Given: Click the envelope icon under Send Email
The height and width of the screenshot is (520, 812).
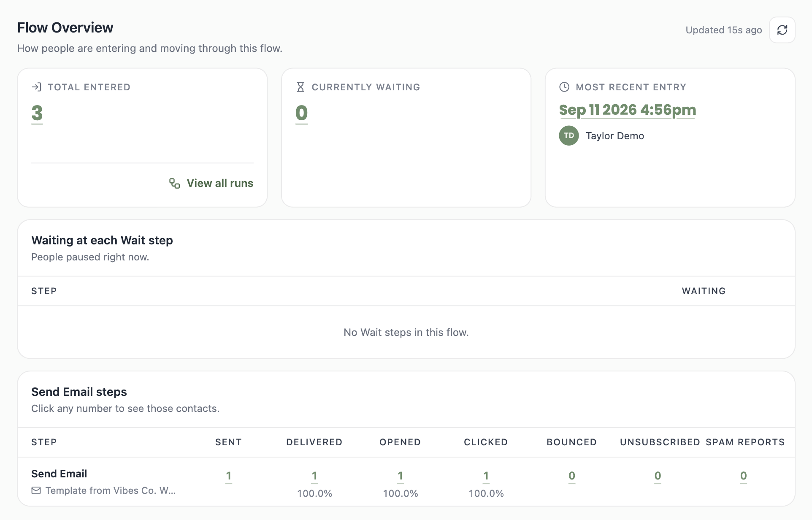Looking at the screenshot, I should 36,490.
